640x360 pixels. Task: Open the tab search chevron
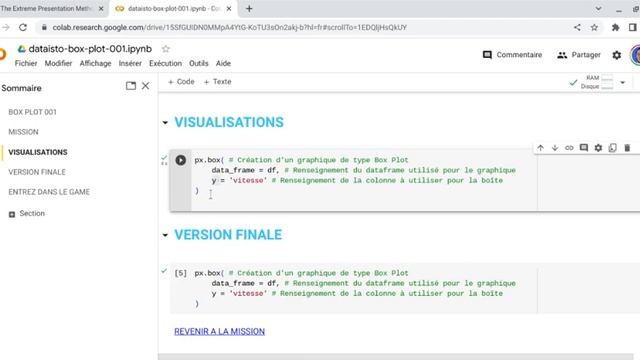598,9
